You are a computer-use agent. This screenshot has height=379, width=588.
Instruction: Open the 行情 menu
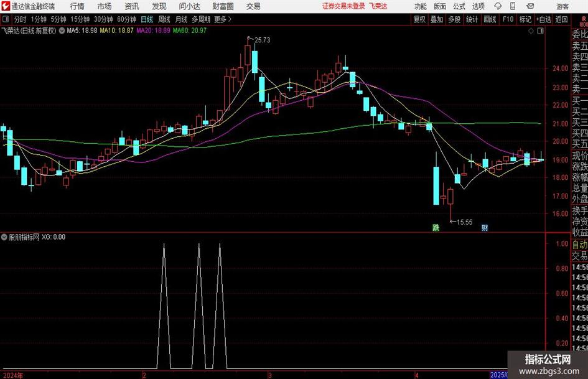[x=77, y=6]
